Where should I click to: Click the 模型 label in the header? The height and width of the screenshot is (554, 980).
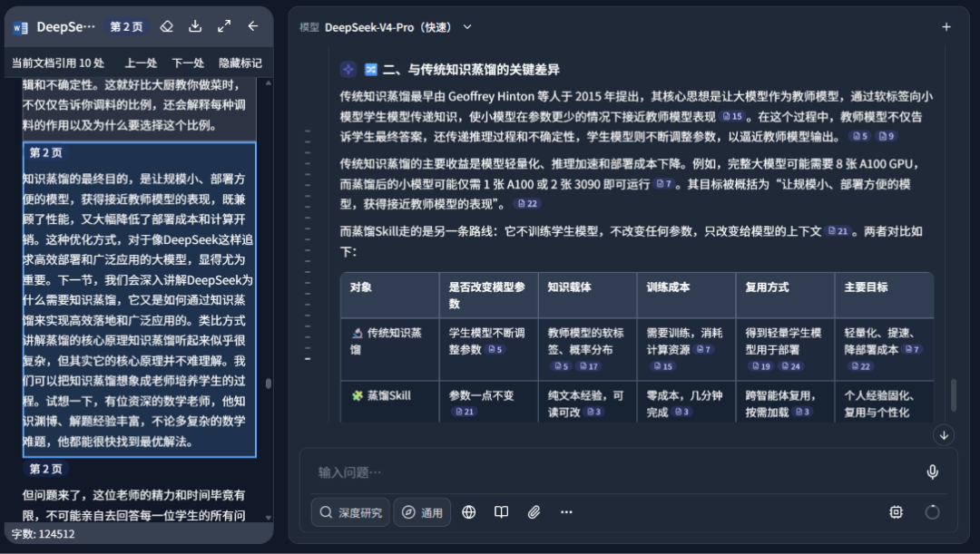click(x=309, y=27)
